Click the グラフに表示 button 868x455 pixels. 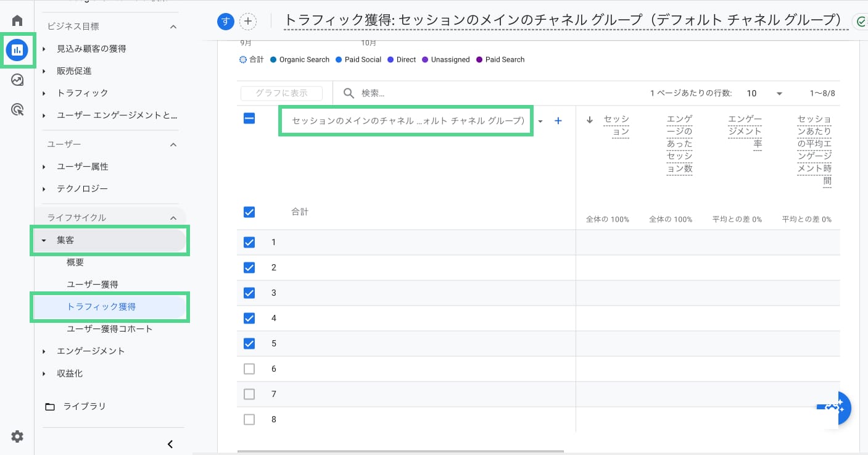click(x=281, y=93)
